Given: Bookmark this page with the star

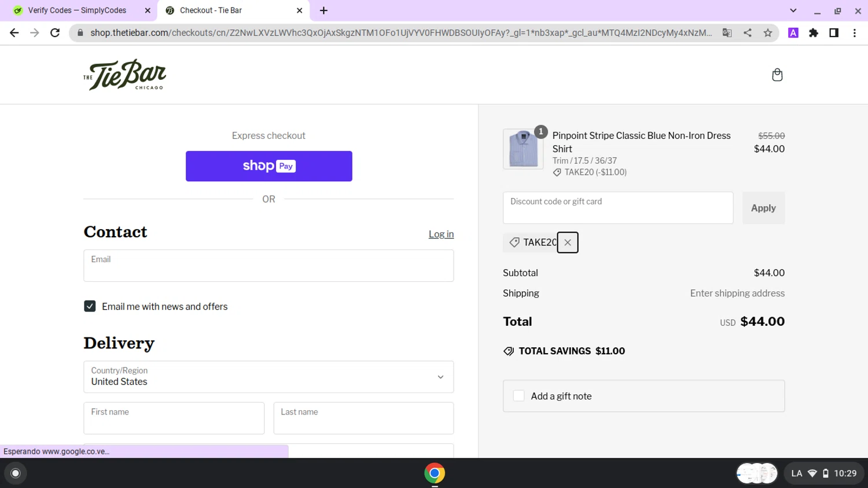Looking at the screenshot, I should click(x=768, y=33).
